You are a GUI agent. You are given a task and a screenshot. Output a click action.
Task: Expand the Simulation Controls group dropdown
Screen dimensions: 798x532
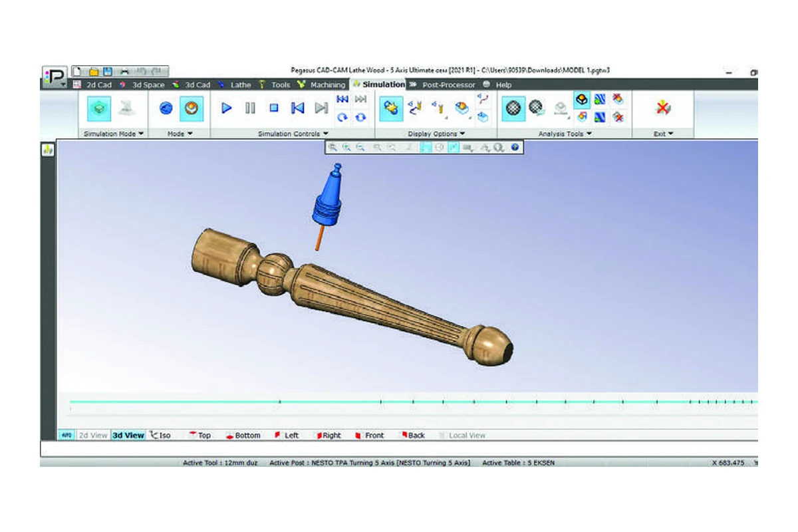click(x=293, y=134)
